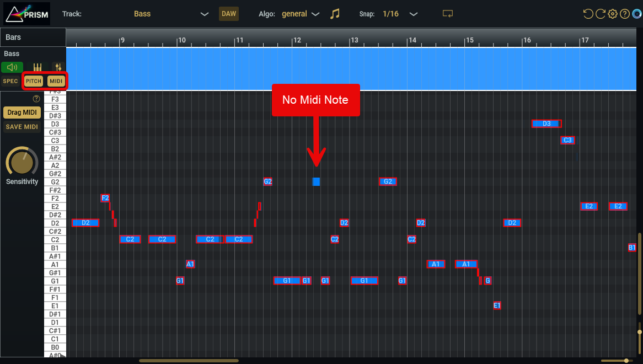Click the music note icon beside Algo
Image resolution: width=643 pixels, height=364 pixels.
click(335, 14)
